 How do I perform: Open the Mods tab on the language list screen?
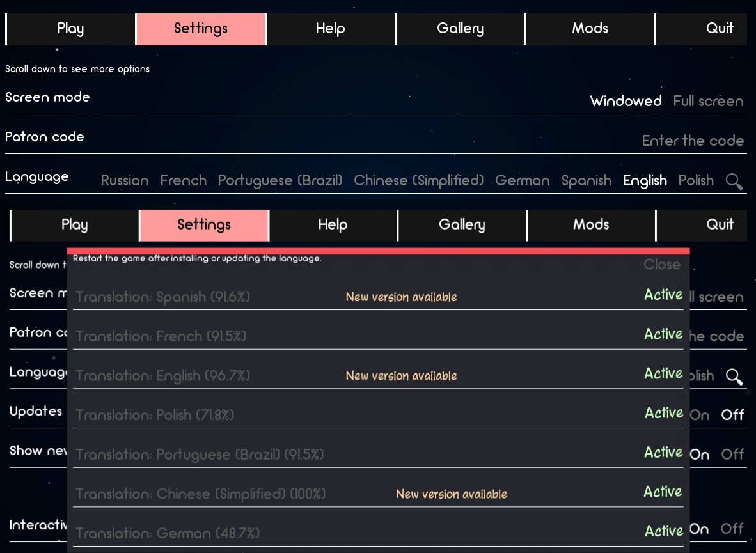click(590, 29)
